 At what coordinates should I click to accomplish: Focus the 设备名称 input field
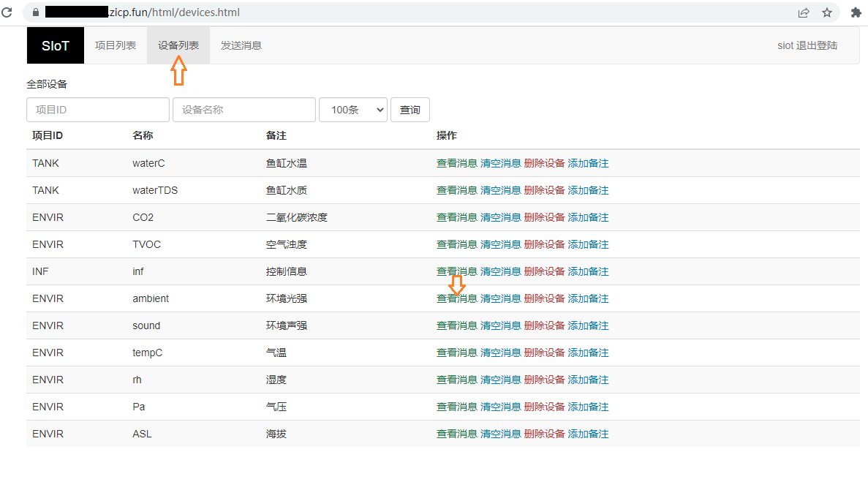244,110
